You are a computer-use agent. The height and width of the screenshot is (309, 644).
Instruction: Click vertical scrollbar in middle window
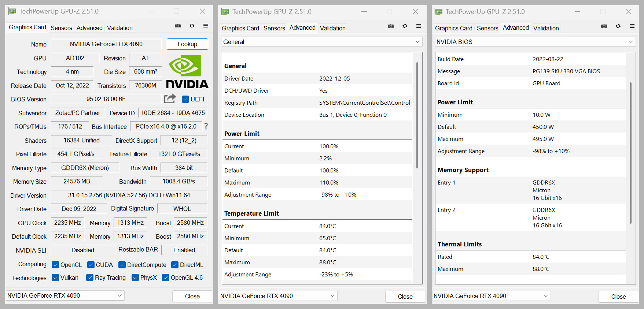(417, 115)
